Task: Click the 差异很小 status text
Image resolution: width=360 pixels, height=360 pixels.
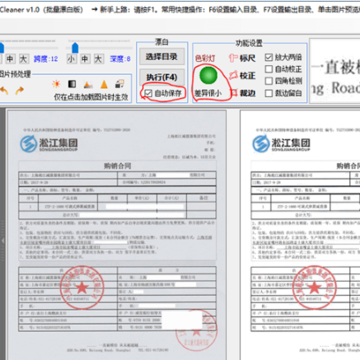Action: [208, 94]
